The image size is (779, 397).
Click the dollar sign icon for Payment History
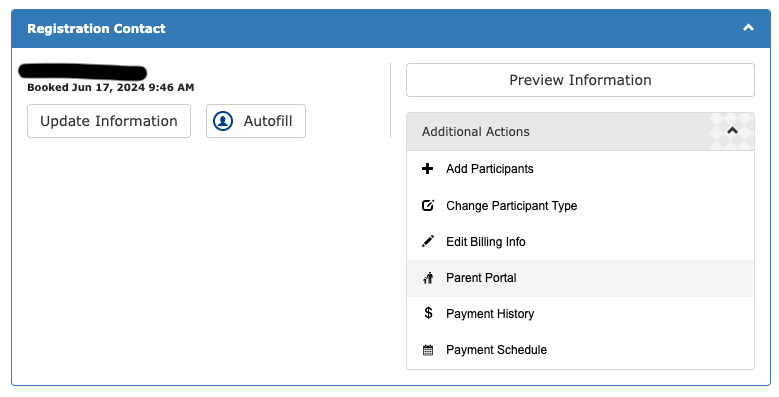[x=428, y=313]
